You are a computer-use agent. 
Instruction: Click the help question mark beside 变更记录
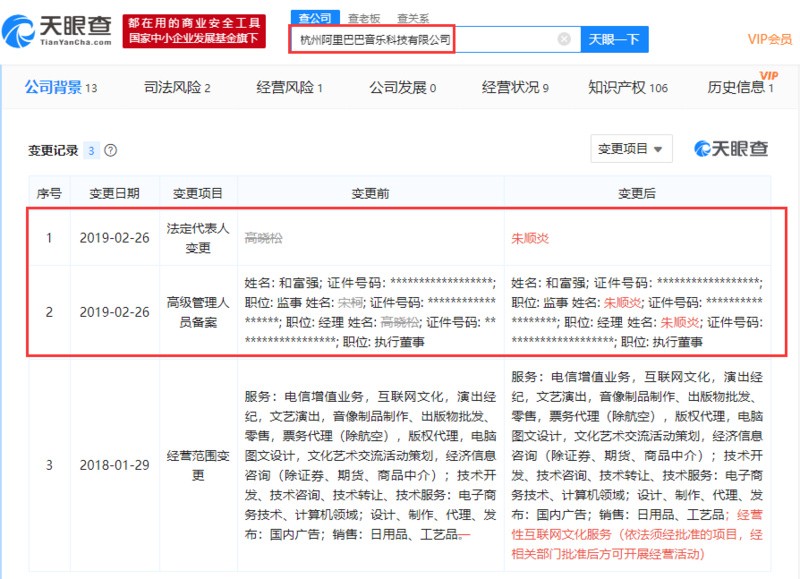(110, 151)
